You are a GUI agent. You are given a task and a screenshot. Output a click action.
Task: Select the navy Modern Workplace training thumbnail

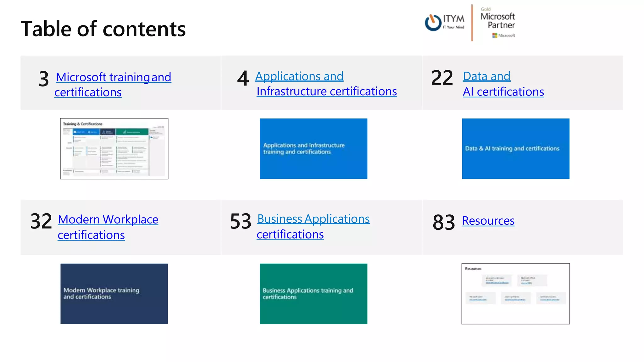click(x=114, y=294)
